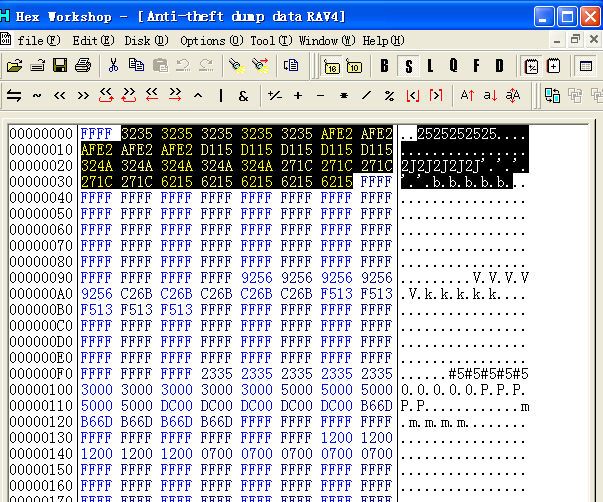This screenshot has height=502, width=603.
Task: Minimize the inner document window
Action: tap(557, 40)
